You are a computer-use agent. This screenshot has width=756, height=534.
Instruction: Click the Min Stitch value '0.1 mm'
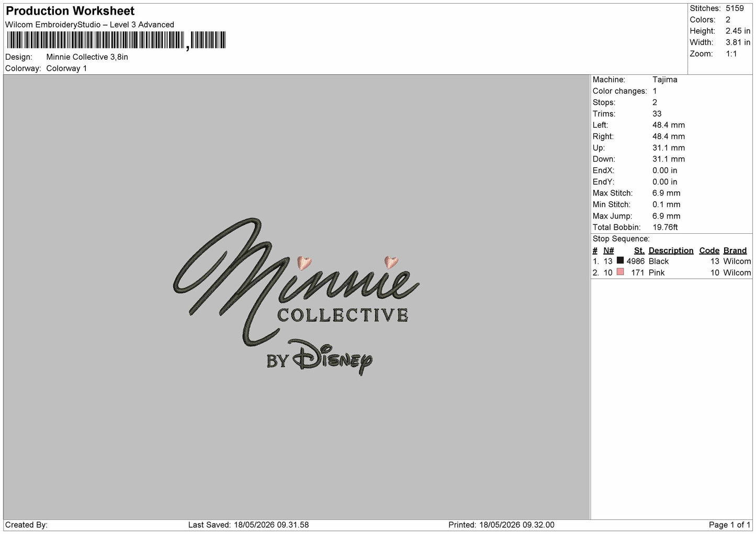click(666, 204)
